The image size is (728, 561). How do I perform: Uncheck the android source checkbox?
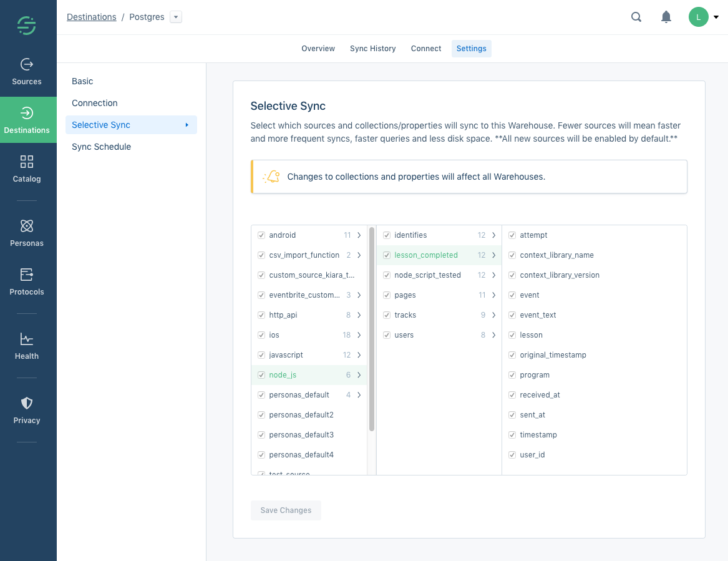(x=261, y=235)
